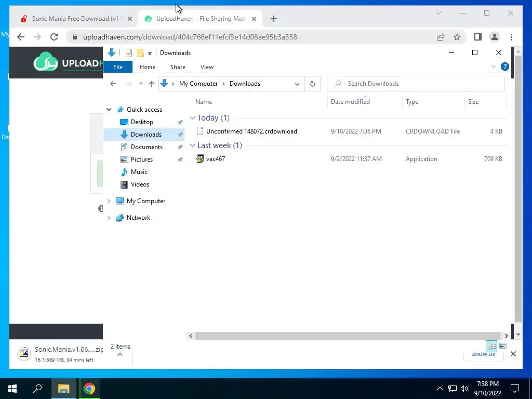Click Explorer back navigation arrow
The image size is (532, 399).
pyautogui.click(x=113, y=84)
